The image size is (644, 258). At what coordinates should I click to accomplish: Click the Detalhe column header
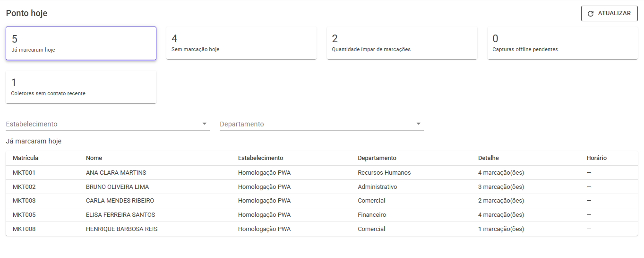coord(489,158)
